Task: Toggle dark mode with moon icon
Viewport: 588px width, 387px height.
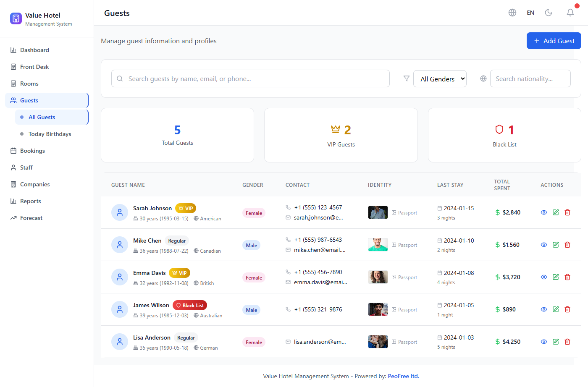Action: (549, 13)
